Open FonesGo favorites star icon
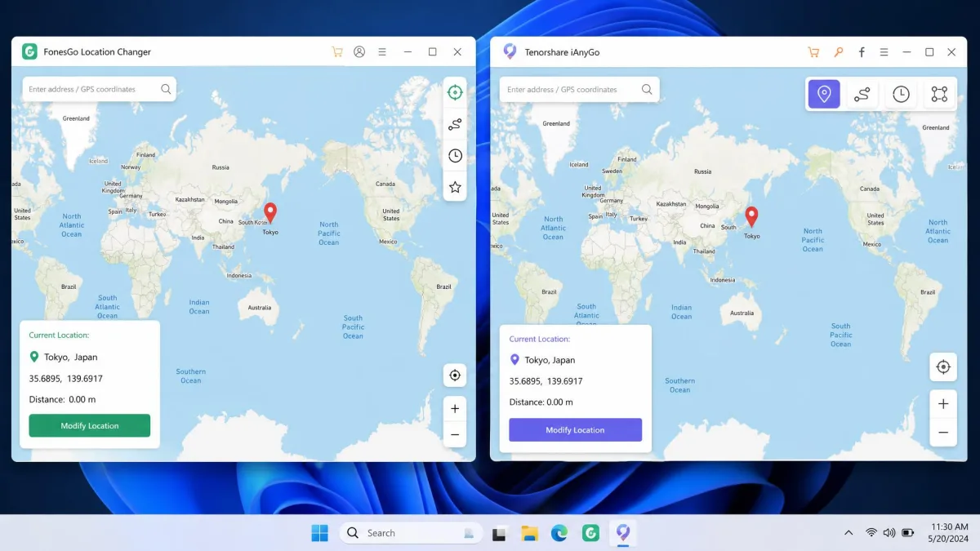This screenshot has height=551, width=980. coord(455,187)
